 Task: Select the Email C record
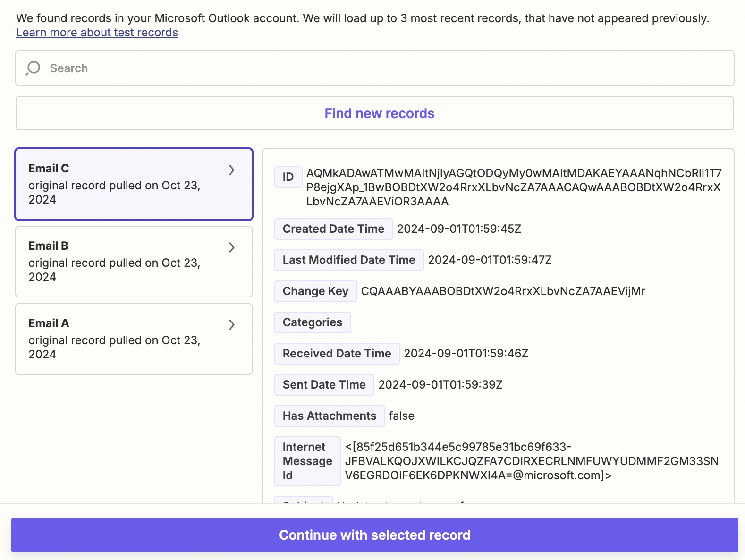(x=134, y=184)
